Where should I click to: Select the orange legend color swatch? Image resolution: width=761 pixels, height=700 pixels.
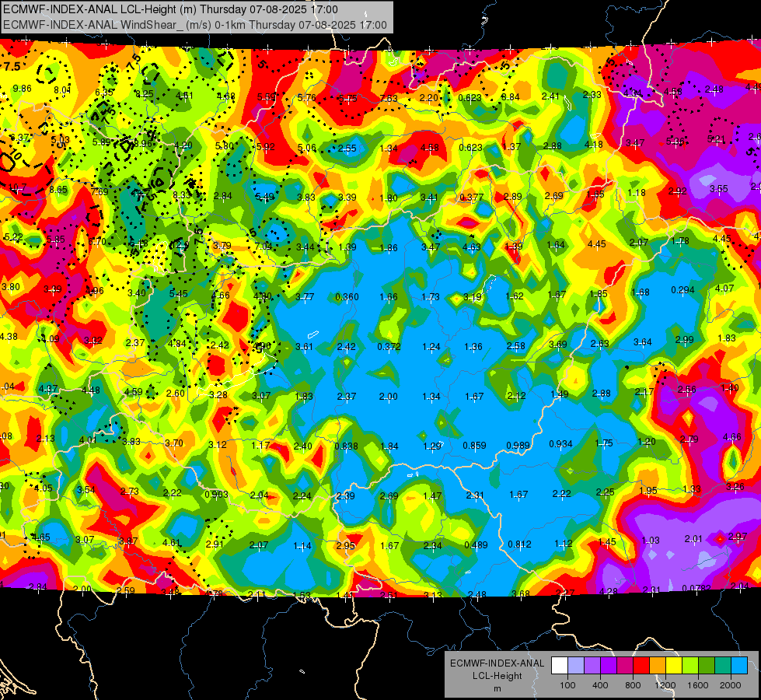point(658,666)
